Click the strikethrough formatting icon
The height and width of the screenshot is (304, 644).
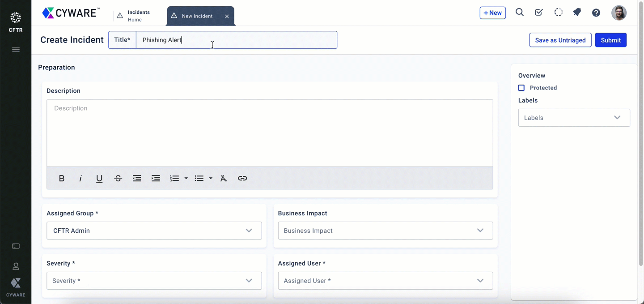118,178
